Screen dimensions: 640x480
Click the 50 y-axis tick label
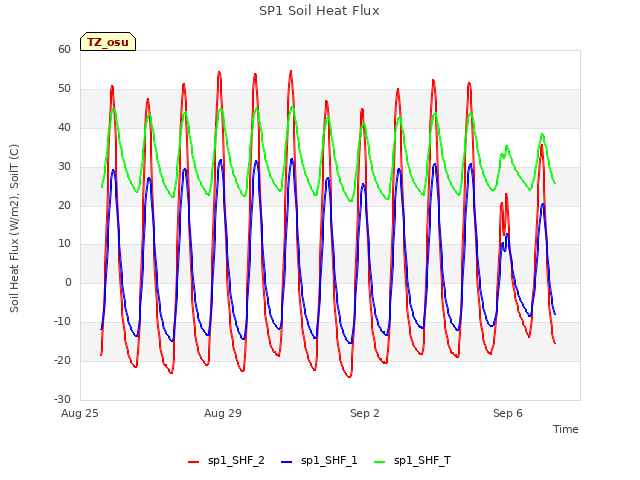64,89
